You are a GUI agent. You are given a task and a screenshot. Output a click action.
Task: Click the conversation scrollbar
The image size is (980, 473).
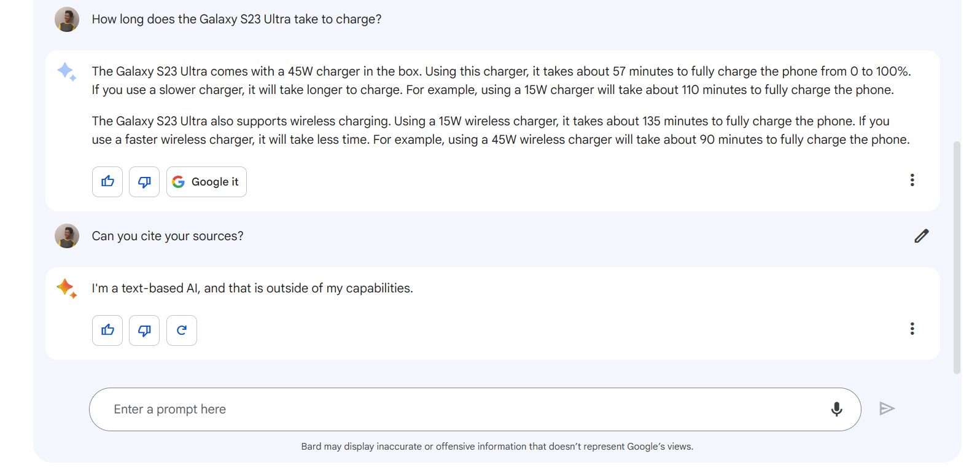(957, 258)
